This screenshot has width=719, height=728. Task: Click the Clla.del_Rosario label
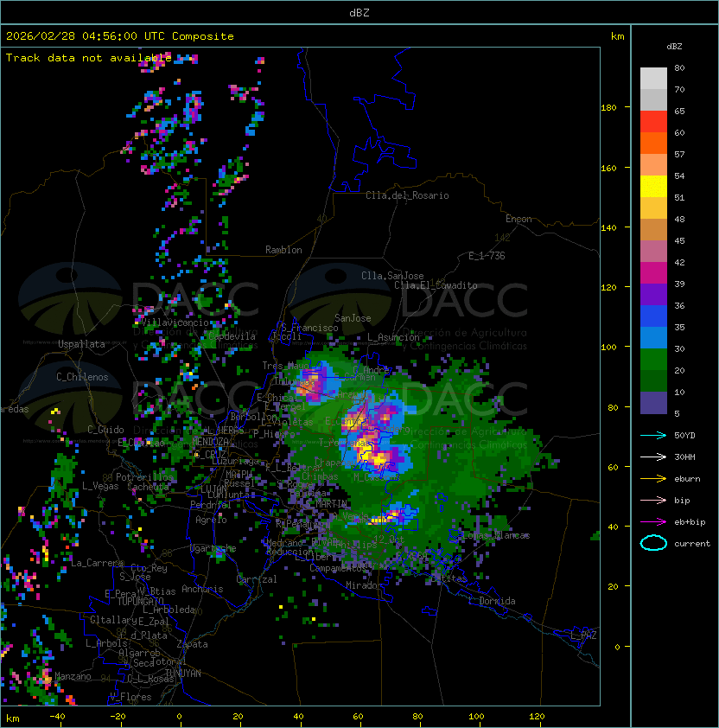pos(407,195)
